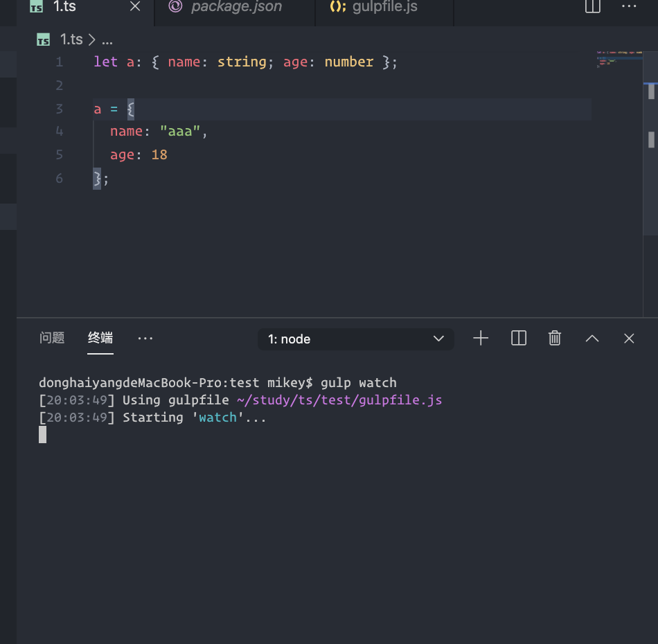Click the breadcrumb ellipsis after 1.ts

click(107, 41)
